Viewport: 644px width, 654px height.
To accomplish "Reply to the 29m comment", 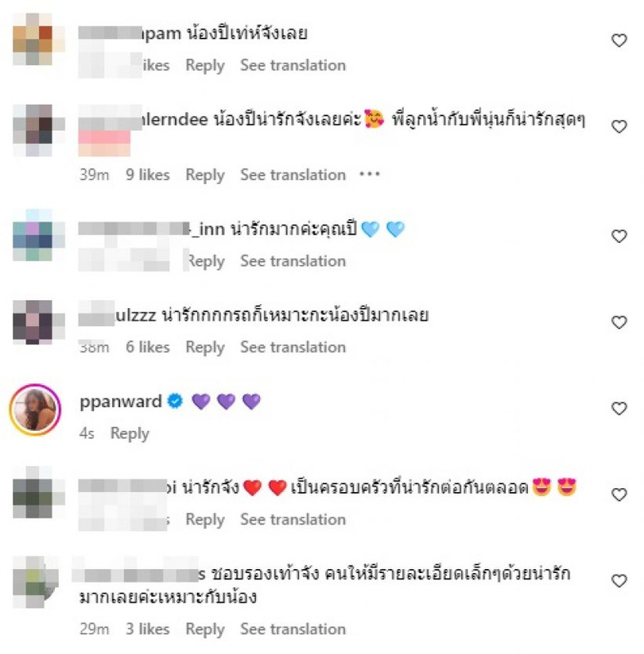I will click(x=205, y=629).
